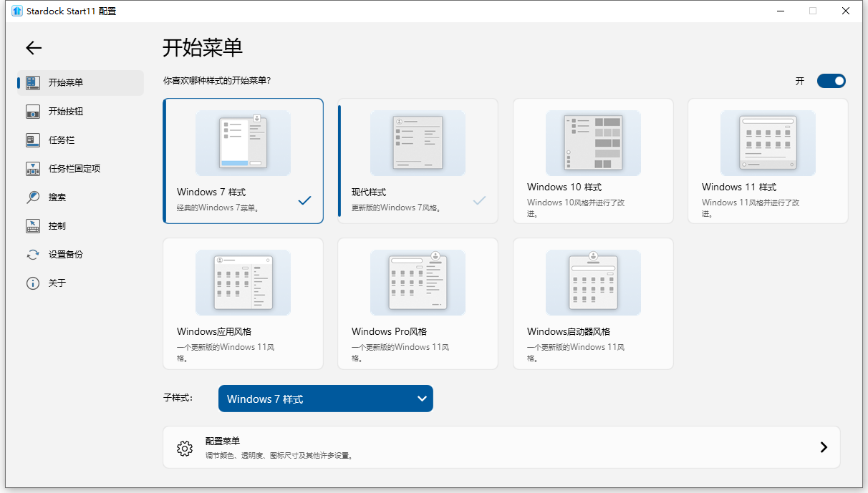This screenshot has height=493, width=868.
Task: Switch to the 任务栏 settings page
Action: point(57,140)
